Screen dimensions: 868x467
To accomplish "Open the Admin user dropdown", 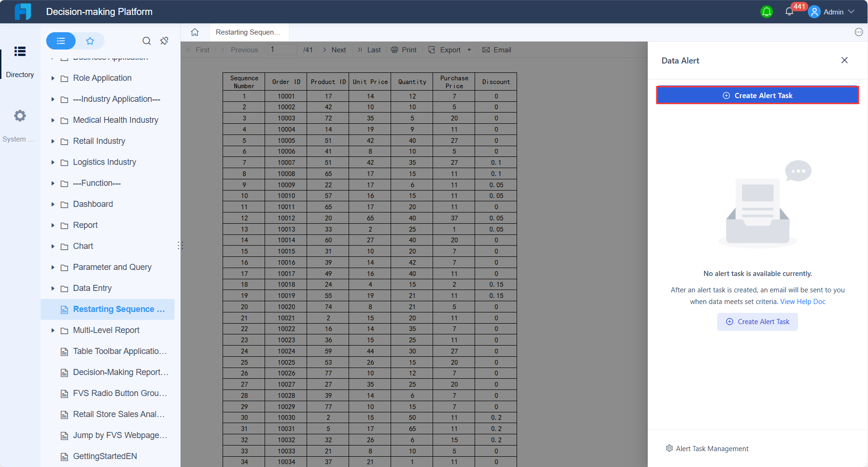I will click(832, 12).
